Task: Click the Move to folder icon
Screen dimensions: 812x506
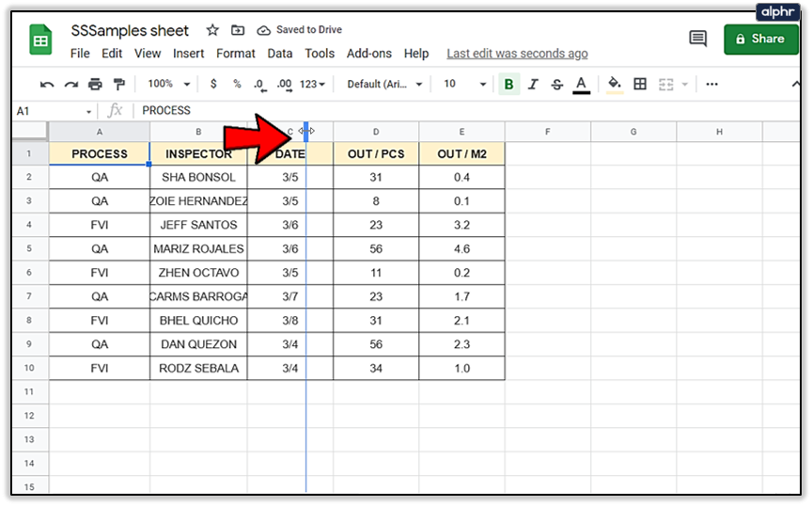Action: (x=238, y=31)
